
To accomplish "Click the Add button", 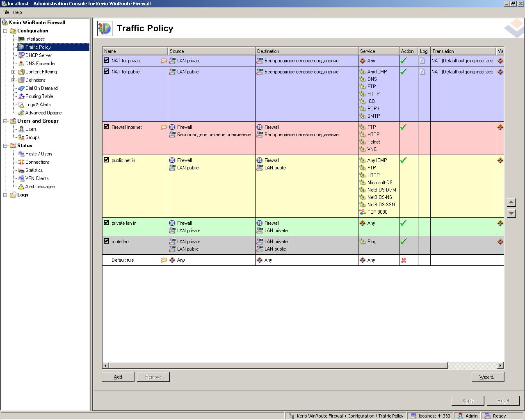I will point(118,377).
